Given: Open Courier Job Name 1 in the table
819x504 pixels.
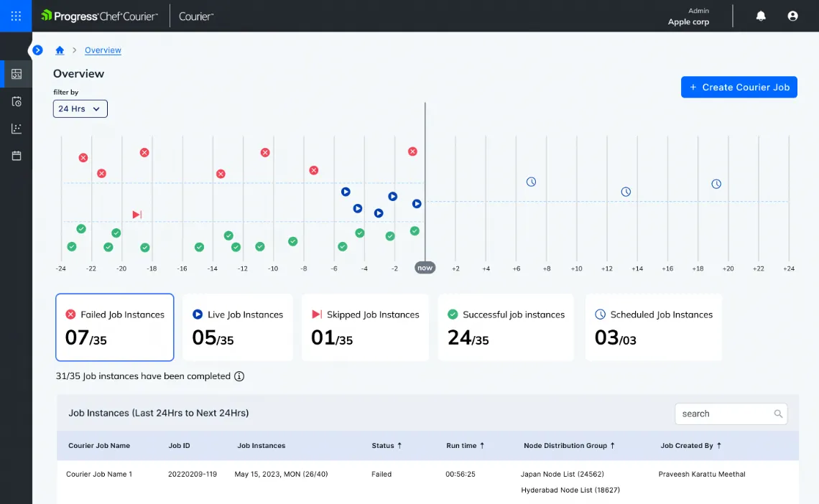Looking at the screenshot, I should point(99,474).
